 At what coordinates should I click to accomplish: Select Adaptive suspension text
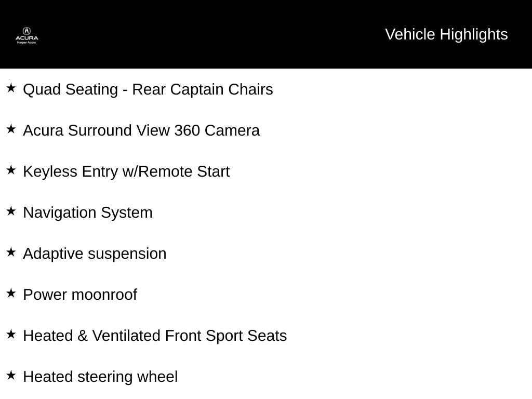click(95, 254)
